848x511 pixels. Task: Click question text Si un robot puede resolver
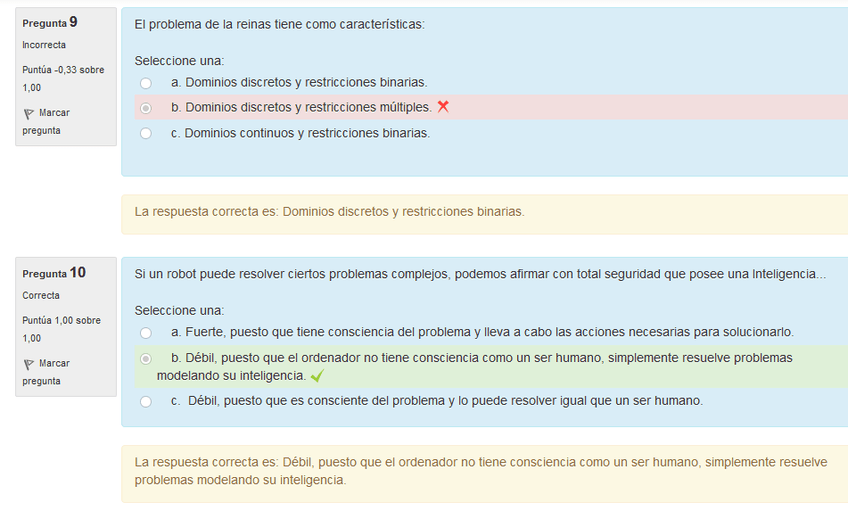click(480, 274)
